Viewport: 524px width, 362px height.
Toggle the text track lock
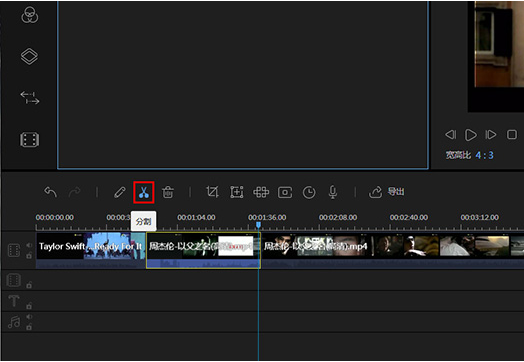[29, 306]
